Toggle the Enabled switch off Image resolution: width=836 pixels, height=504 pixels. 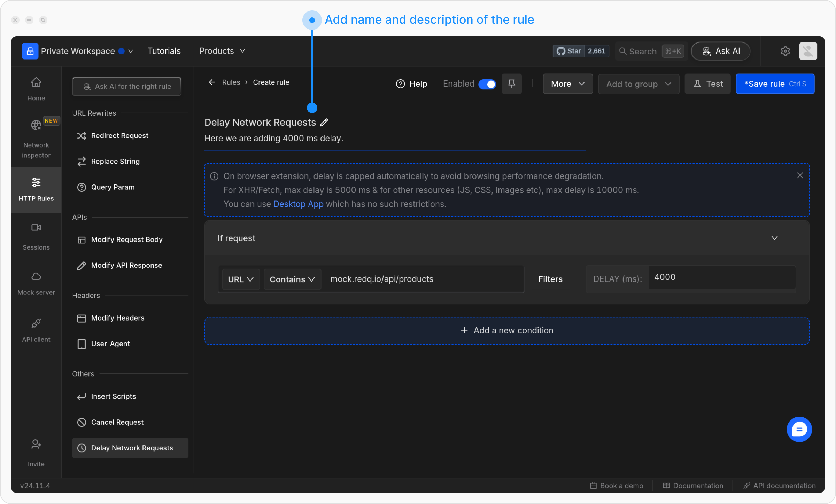point(487,84)
